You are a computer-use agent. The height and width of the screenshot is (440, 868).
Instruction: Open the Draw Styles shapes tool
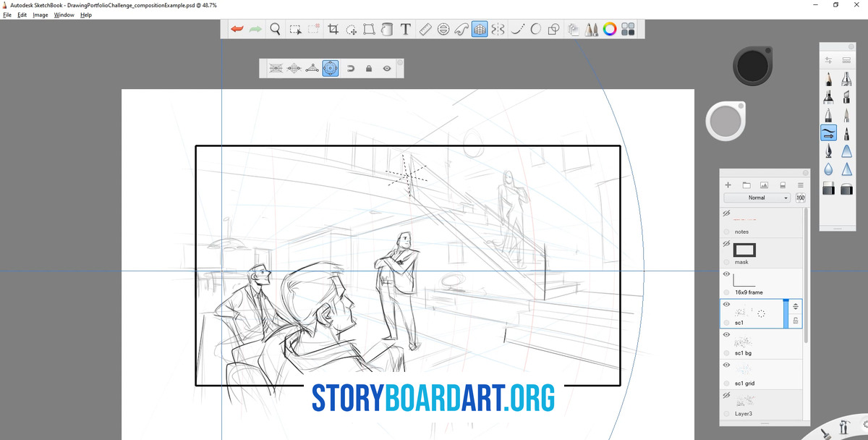[x=554, y=29]
